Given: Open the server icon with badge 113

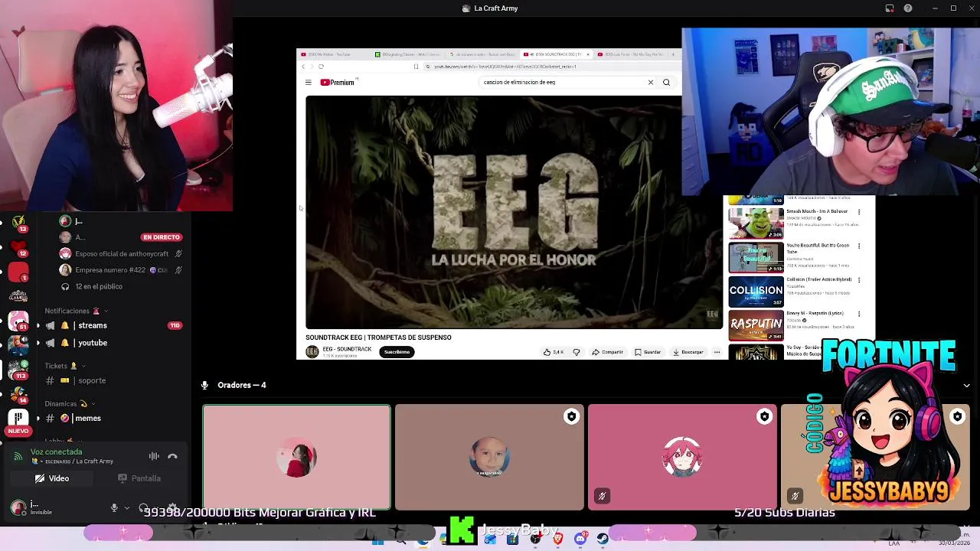Looking at the screenshot, I should pyautogui.click(x=18, y=370).
